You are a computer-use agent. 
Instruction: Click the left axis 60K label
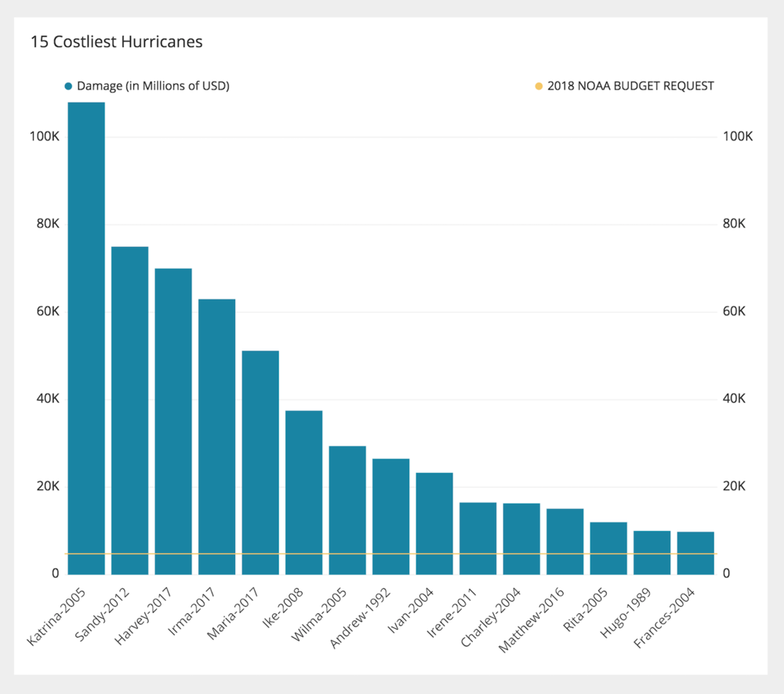pyautogui.click(x=48, y=311)
